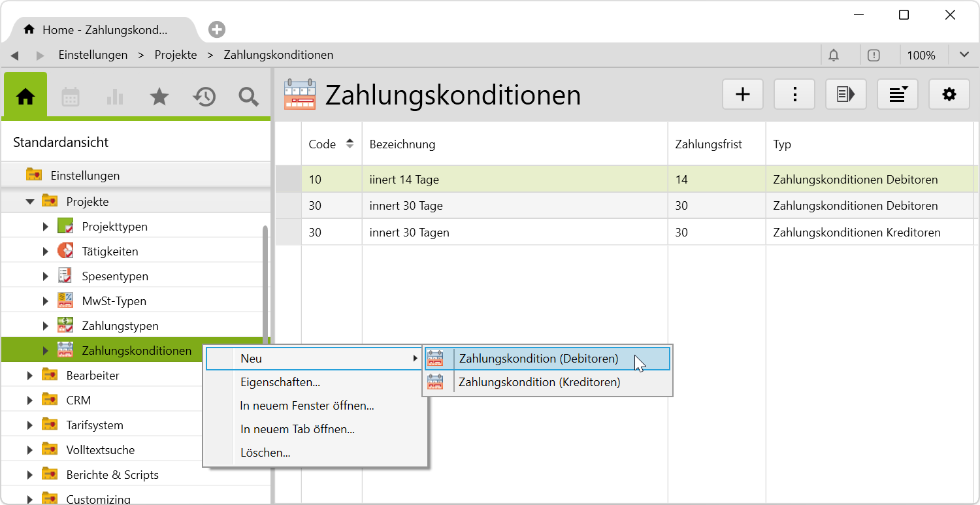Open the zoom 100% dropdown arrow
Viewport: 980px width, 505px height.
[x=964, y=56]
